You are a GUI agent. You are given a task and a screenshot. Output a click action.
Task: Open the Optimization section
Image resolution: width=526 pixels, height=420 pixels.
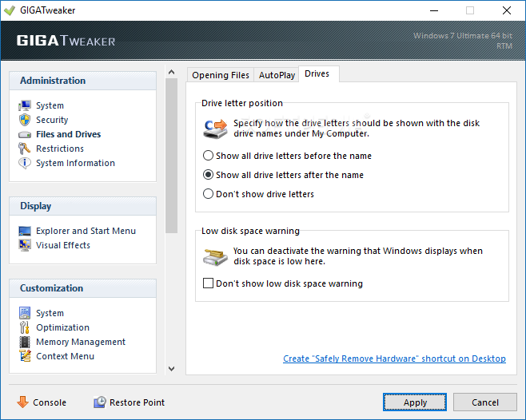pos(62,327)
